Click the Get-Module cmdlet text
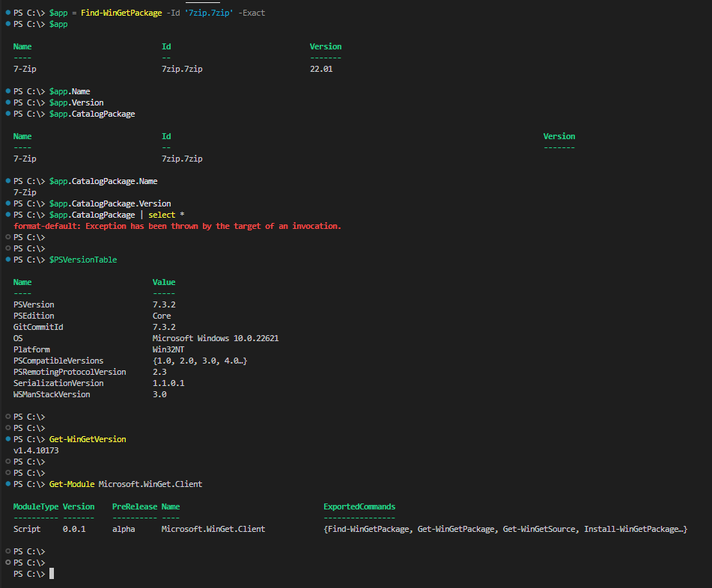Screen dimensions: 712x588 [72, 484]
